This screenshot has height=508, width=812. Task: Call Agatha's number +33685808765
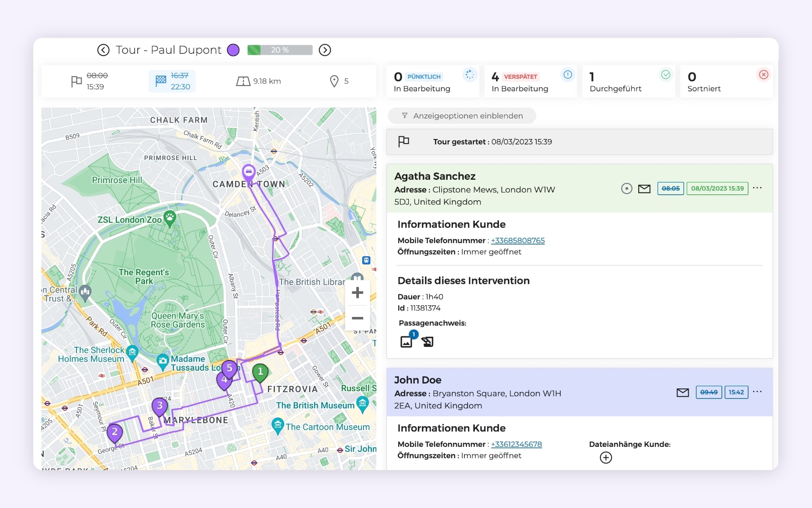[x=517, y=241]
